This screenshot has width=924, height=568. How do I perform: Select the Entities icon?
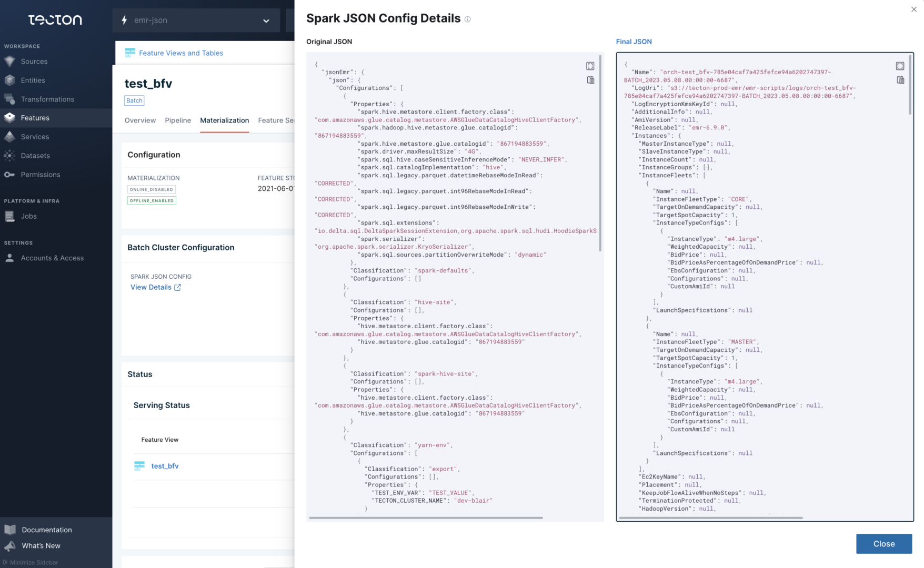pos(9,80)
